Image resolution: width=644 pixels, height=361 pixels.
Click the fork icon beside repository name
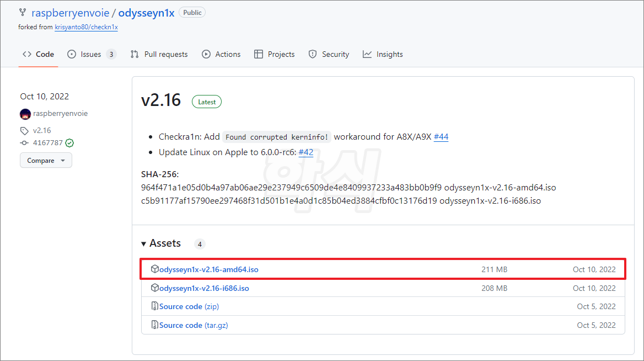23,12
